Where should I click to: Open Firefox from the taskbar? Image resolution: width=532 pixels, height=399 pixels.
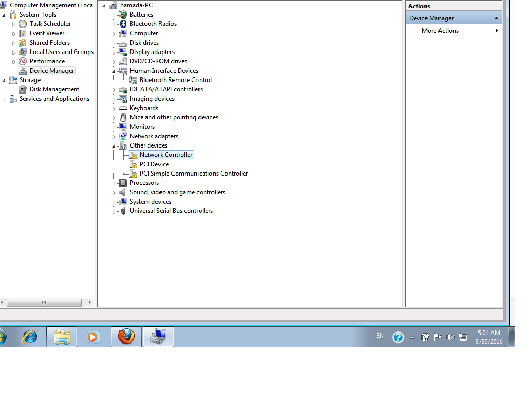pyautogui.click(x=126, y=337)
